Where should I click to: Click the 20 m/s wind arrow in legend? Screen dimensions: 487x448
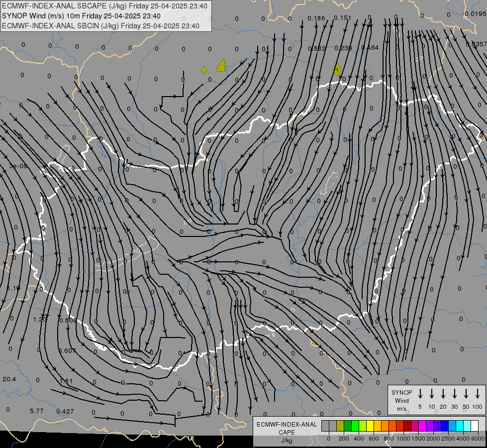click(x=443, y=394)
